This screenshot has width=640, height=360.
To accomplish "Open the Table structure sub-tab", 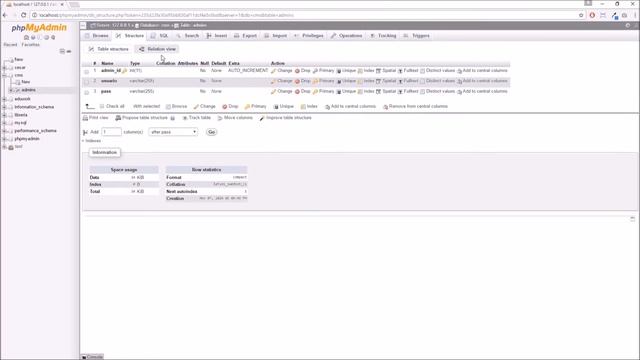I will point(109,49).
